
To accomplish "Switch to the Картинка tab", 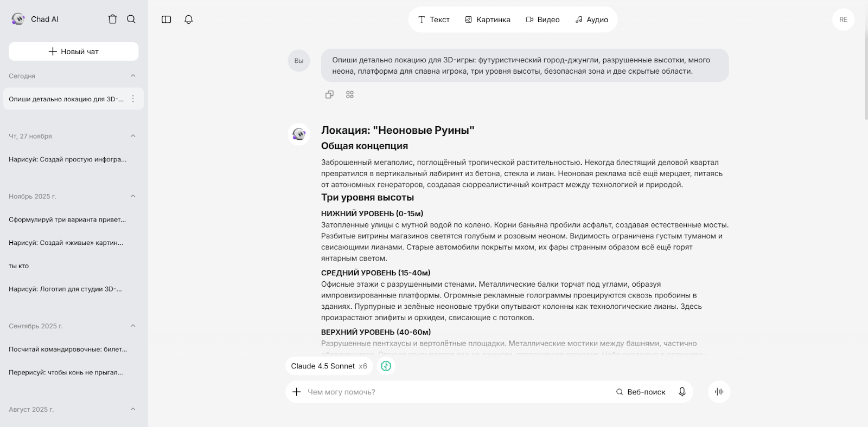I will [488, 20].
